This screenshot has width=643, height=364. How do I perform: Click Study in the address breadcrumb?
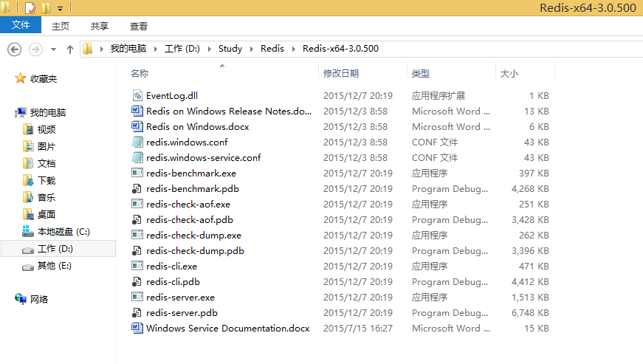(x=230, y=49)
